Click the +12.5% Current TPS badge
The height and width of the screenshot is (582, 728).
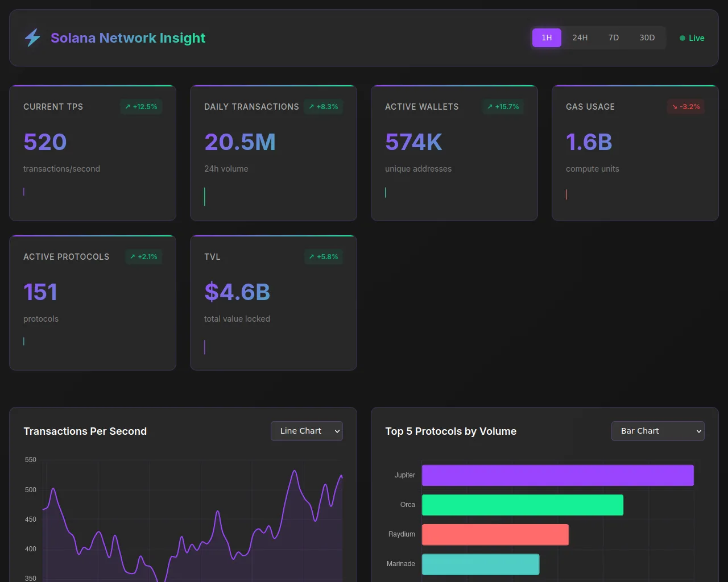(x=141, y=106)
